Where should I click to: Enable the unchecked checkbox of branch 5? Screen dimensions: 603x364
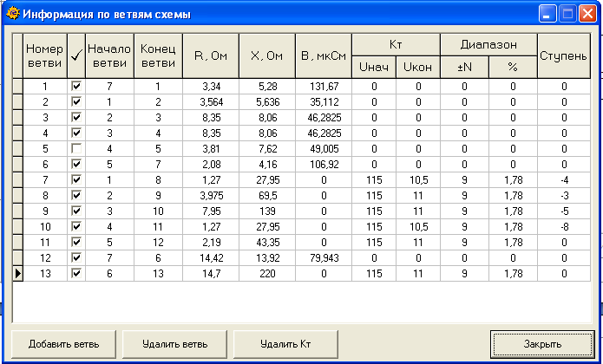[x=76, y=148]
